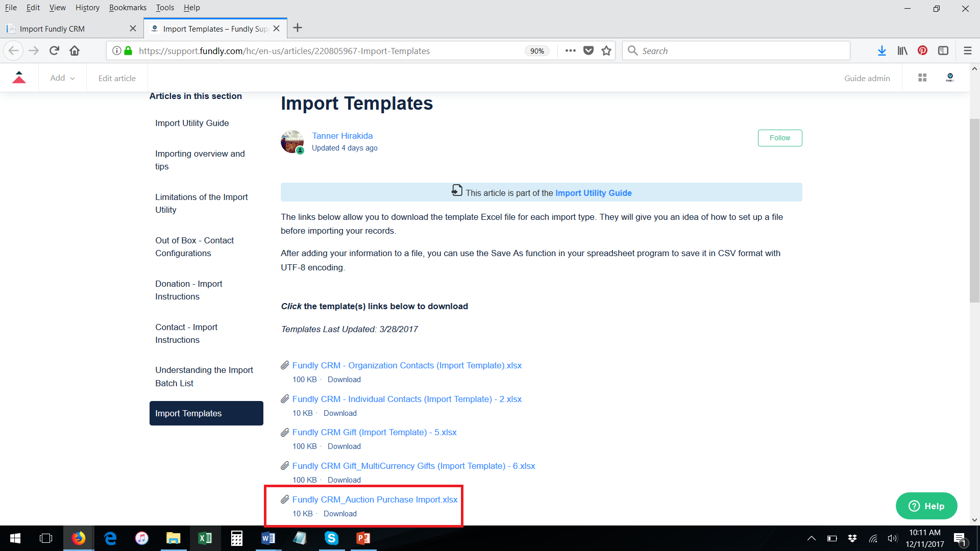Download Organization Contacts Import Template xlsx
The height and width of the screenshot is (551, 980).
click(x=344, y=380)
